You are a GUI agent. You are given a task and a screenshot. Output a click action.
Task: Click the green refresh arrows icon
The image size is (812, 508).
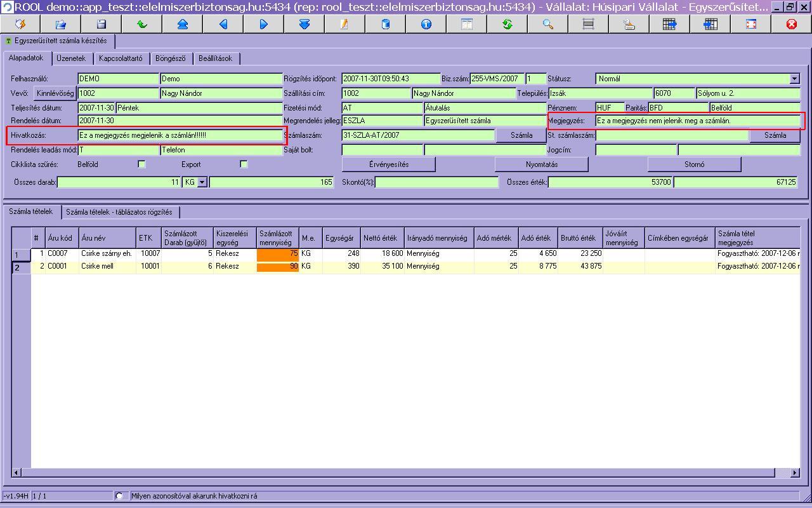pos(507,24)
